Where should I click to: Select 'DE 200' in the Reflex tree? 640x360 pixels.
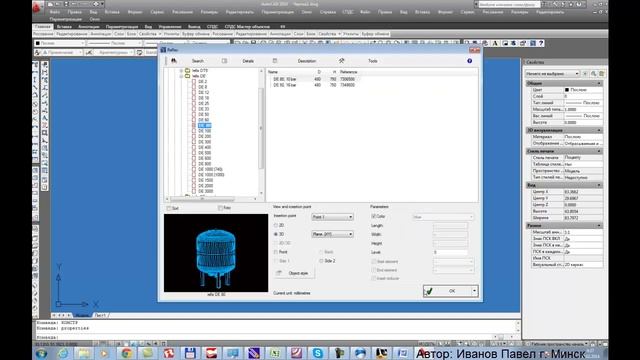(x=204, y=136)
